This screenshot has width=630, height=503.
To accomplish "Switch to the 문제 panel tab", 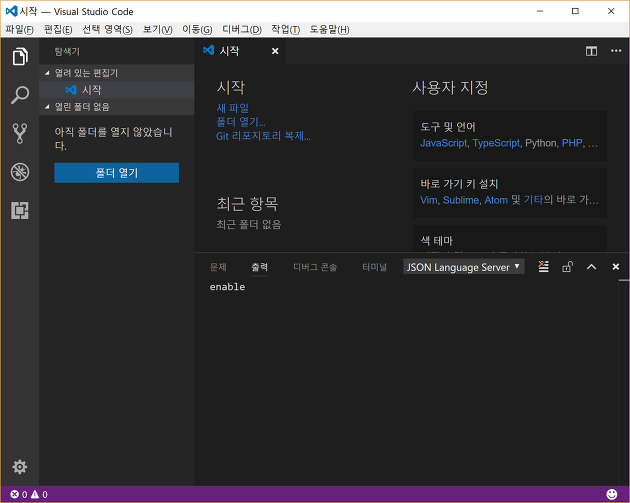I will tap(218, 267).
